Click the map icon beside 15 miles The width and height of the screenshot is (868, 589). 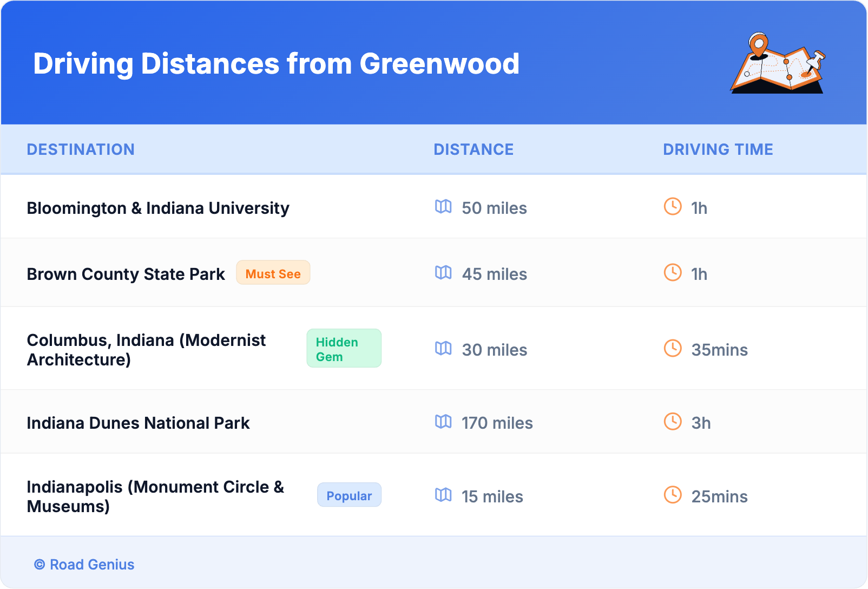[x=443, y=495]
